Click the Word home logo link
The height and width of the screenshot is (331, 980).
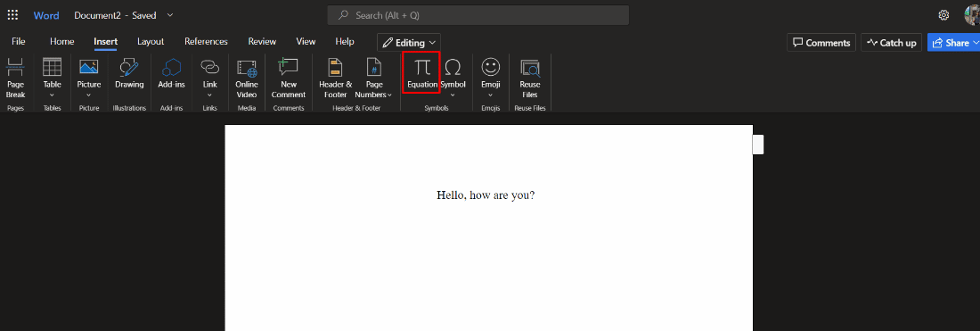pos(46,15)
